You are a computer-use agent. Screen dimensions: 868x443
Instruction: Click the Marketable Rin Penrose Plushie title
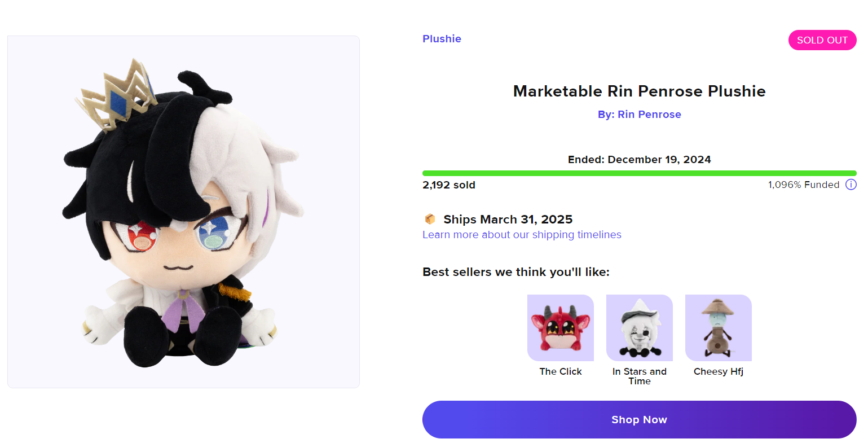639,91
